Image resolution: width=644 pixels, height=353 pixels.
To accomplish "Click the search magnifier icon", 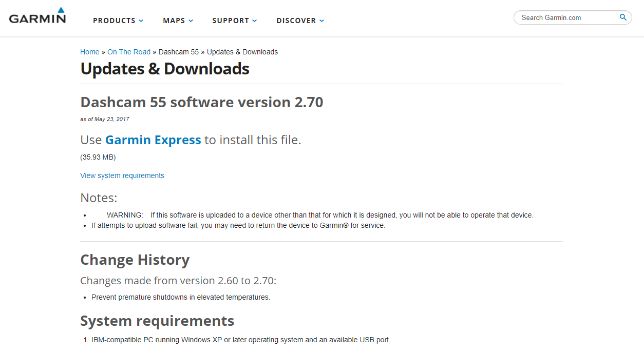I will (623, 17).
